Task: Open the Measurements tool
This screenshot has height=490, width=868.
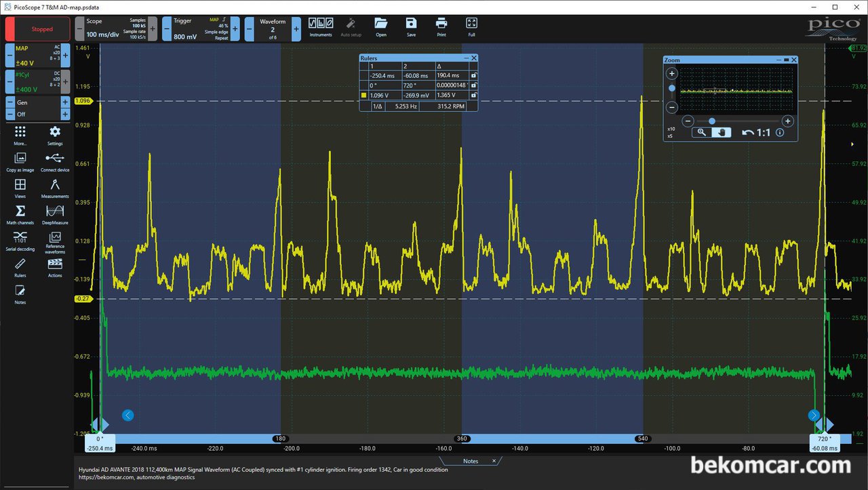Action: click(x=55, y=187)
